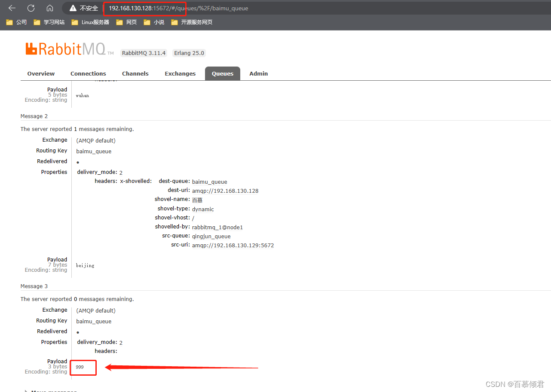Click Message 2 Routing Key value baimu_queue
551x392 pixels.
94,152
